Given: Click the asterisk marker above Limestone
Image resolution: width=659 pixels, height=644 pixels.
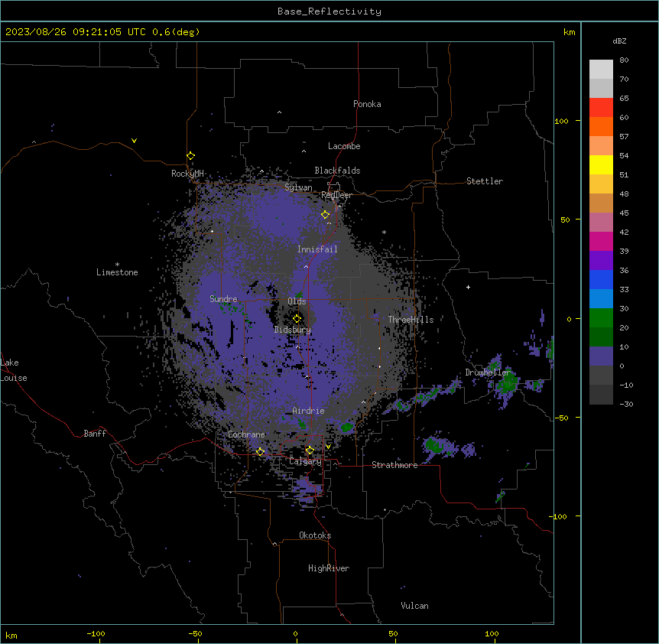Looking at the screenshot, I should point(117,265).
